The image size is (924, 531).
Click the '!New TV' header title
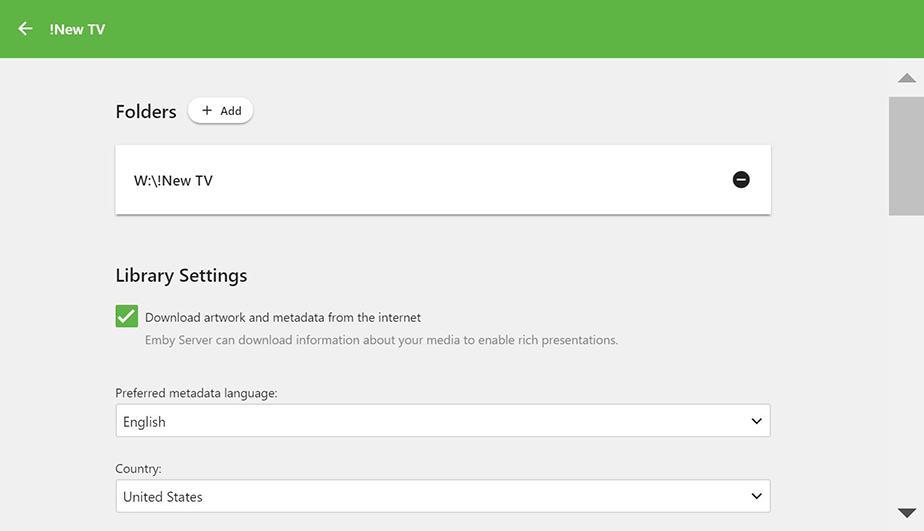(77, 30)
